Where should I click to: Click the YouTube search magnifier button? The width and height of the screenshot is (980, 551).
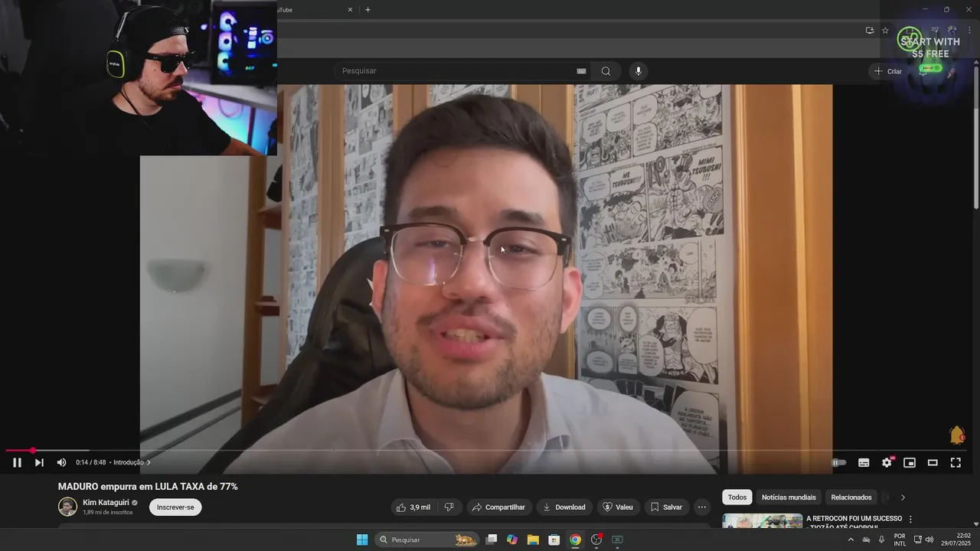606,71
